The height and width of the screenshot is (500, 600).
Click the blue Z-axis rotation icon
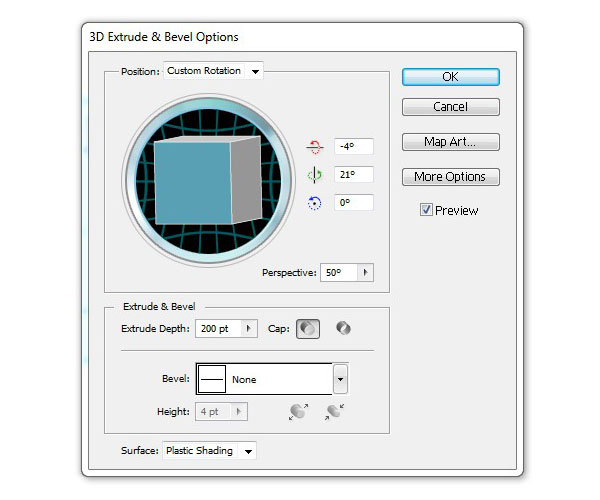pyautogui.click(x=315, y=203)
